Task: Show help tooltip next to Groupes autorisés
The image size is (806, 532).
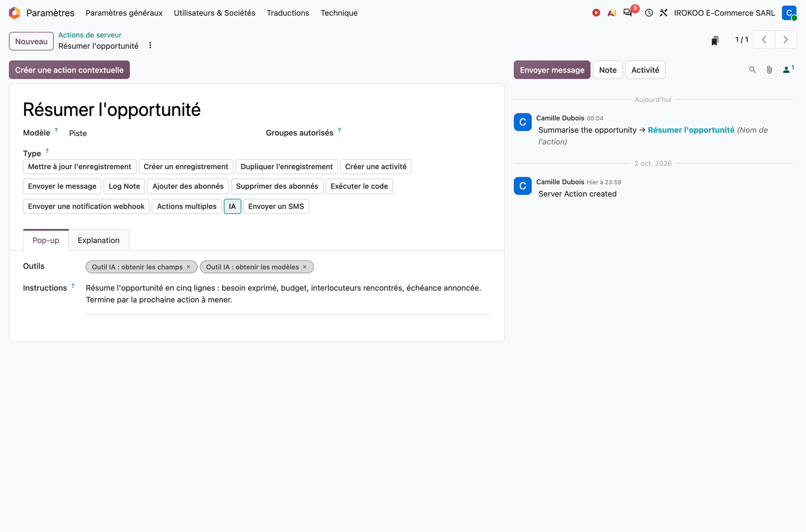Action: coord(339,130)
